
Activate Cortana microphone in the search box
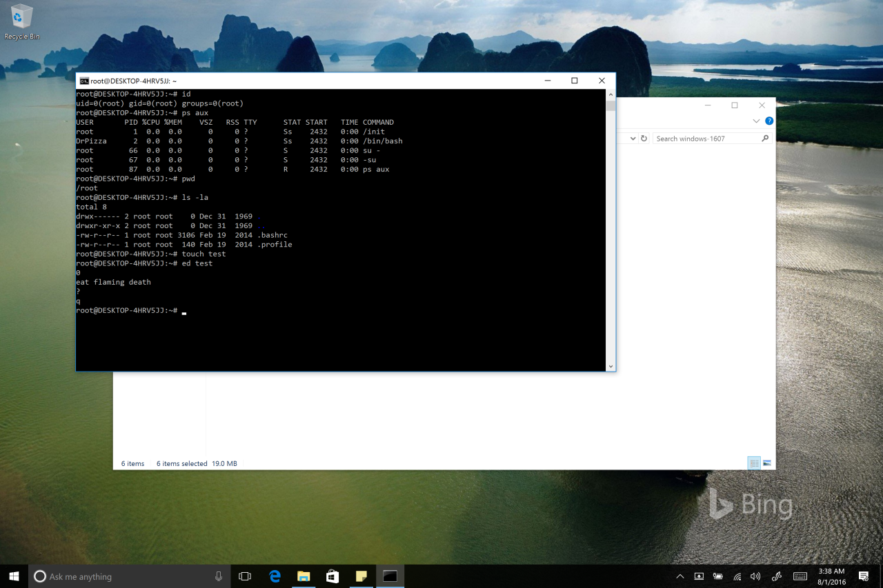(x=219, y=576)
